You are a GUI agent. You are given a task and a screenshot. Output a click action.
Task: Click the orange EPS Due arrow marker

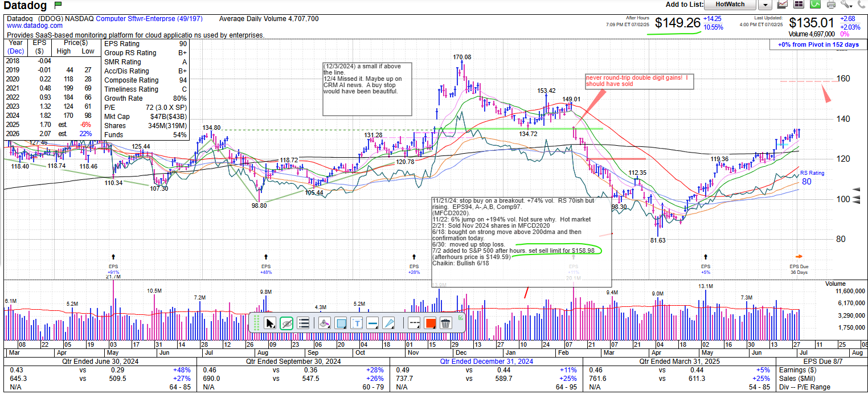click(x=799, y=257)
